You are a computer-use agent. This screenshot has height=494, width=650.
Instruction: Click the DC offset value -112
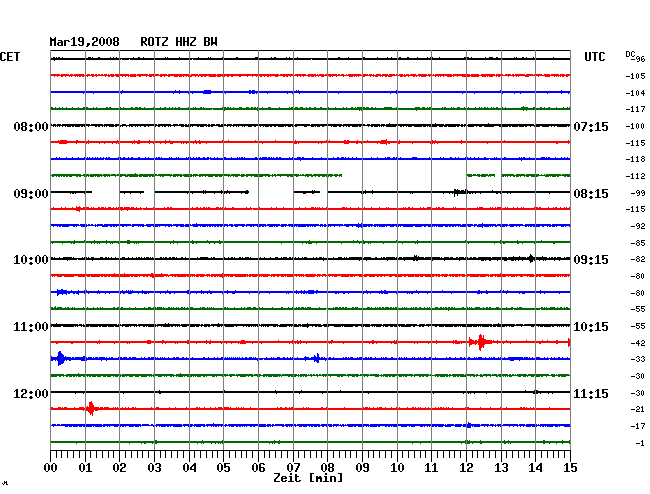coord(635,177)
